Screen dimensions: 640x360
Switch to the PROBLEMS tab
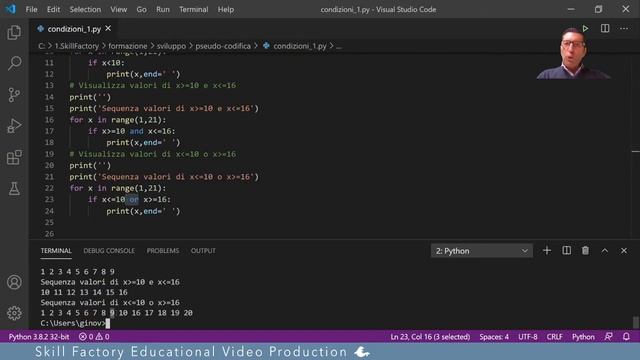163,251
